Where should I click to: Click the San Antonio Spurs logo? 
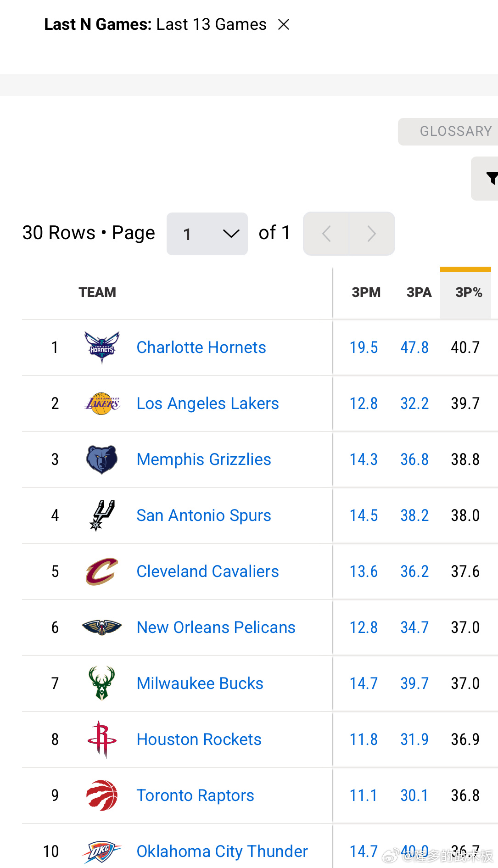pos(102,515)
